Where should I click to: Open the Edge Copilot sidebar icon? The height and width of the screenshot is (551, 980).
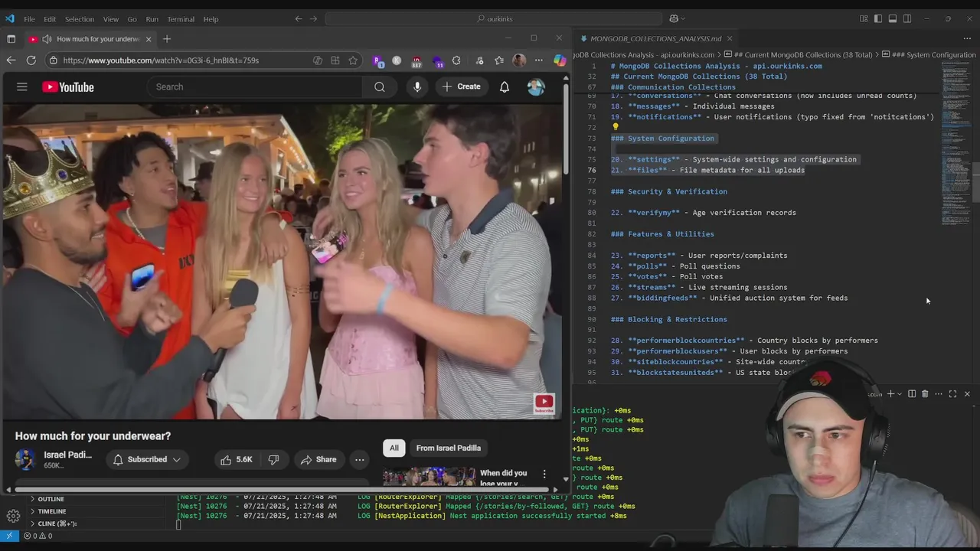[x=560, y=60]
